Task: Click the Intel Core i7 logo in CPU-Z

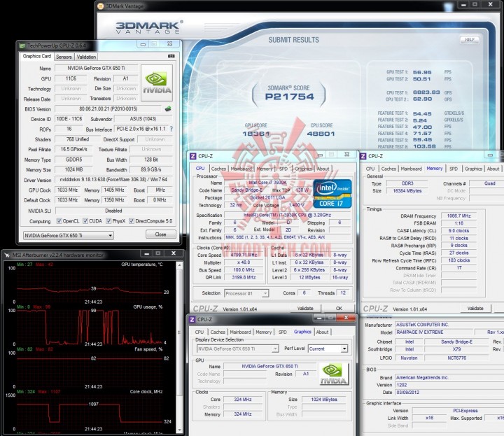Action: point(332,194)
